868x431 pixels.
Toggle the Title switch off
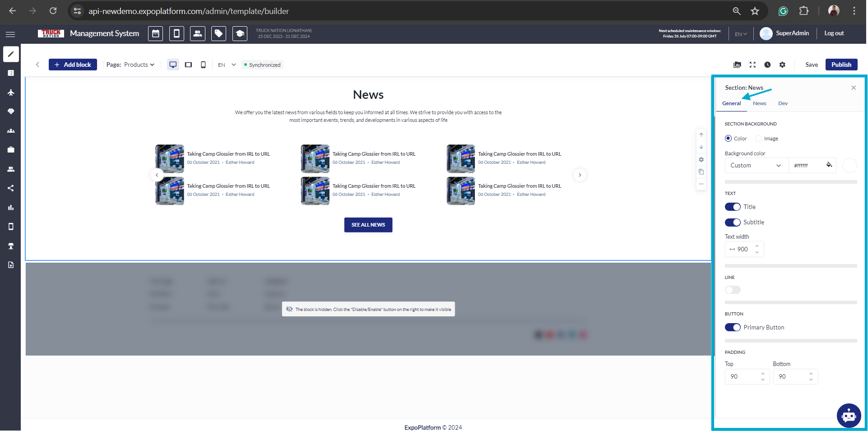pyautogui.click(x=733, y=207)
